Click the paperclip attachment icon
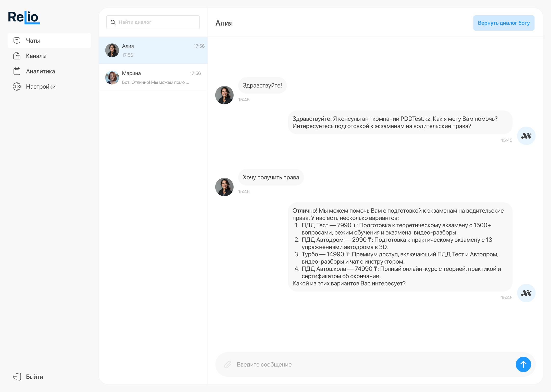 pyautogui.click(x=227, y=364)
